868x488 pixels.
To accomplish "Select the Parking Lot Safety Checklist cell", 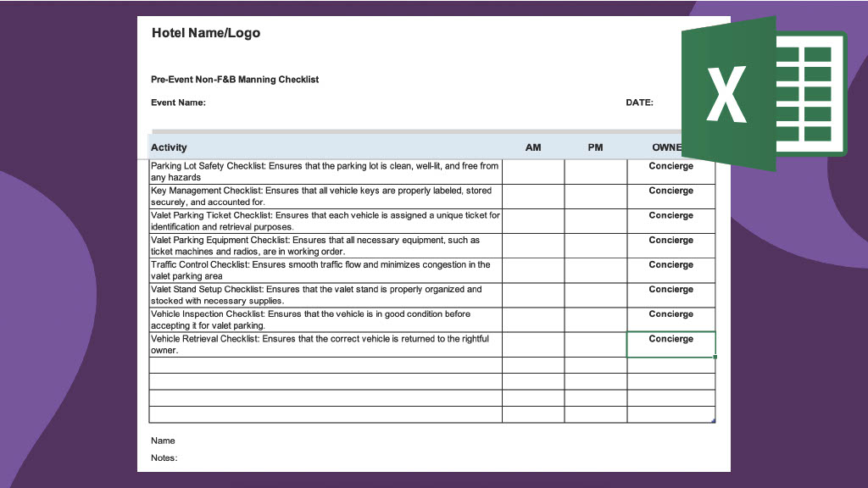I will click(325, 171).
